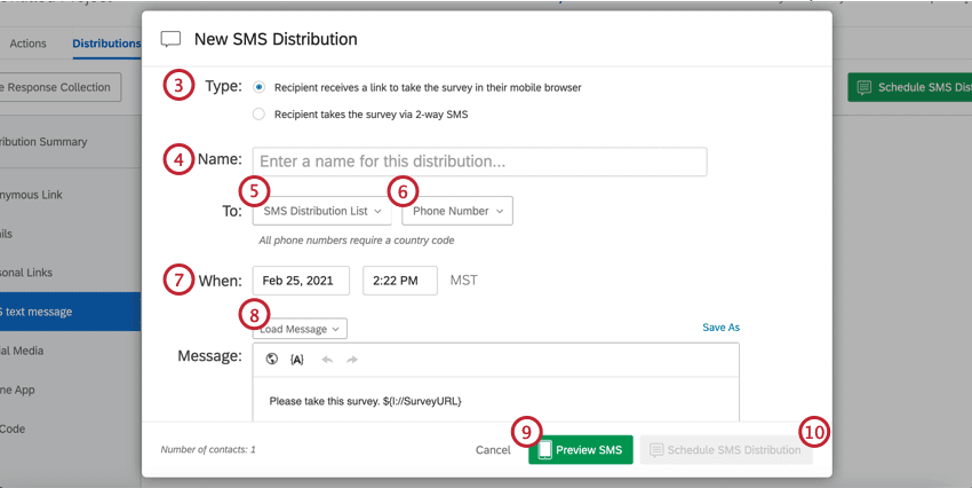The image size is (972, 488).
Task: Click the Save As link
Action: point(720,327)
